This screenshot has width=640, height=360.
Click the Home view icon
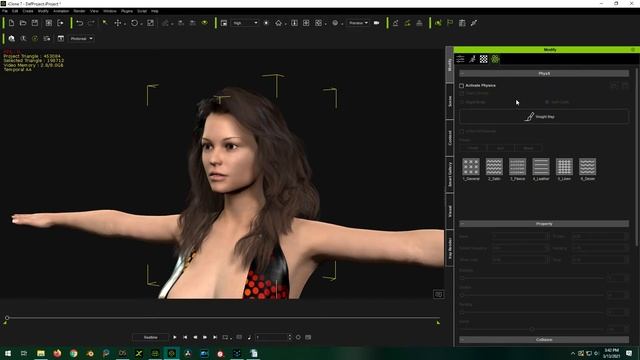pos(278,23)
